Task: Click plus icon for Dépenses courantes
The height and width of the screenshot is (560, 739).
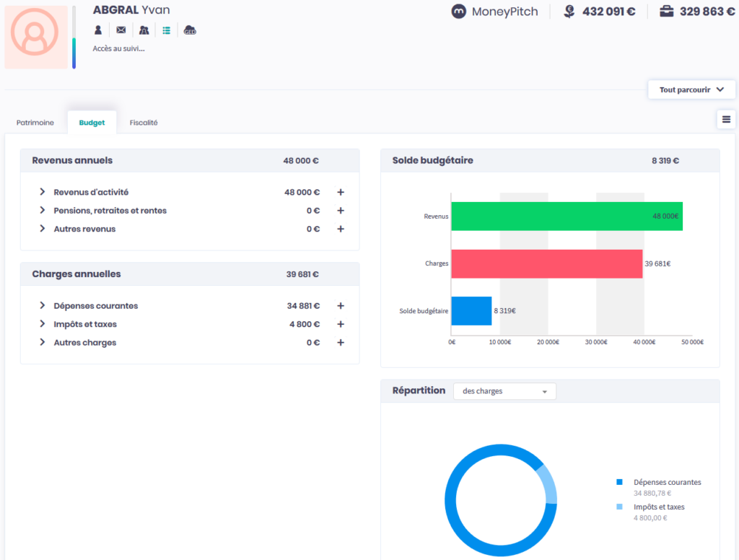Action: tap(341, 306)
